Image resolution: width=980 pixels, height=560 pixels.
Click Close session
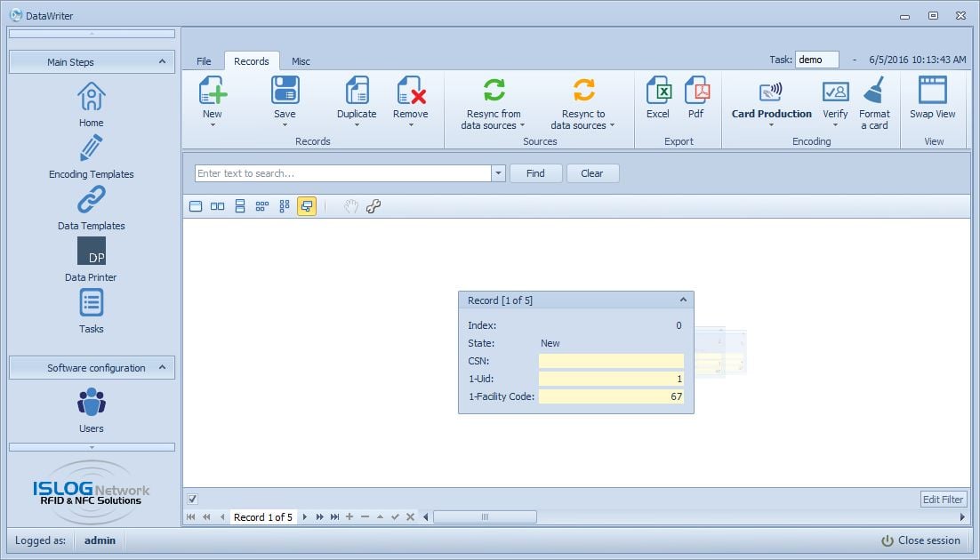(920, 540)
